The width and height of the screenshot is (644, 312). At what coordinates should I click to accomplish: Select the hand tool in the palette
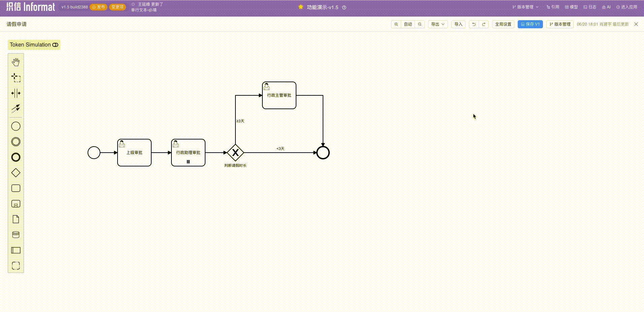(x=15, y=62)
